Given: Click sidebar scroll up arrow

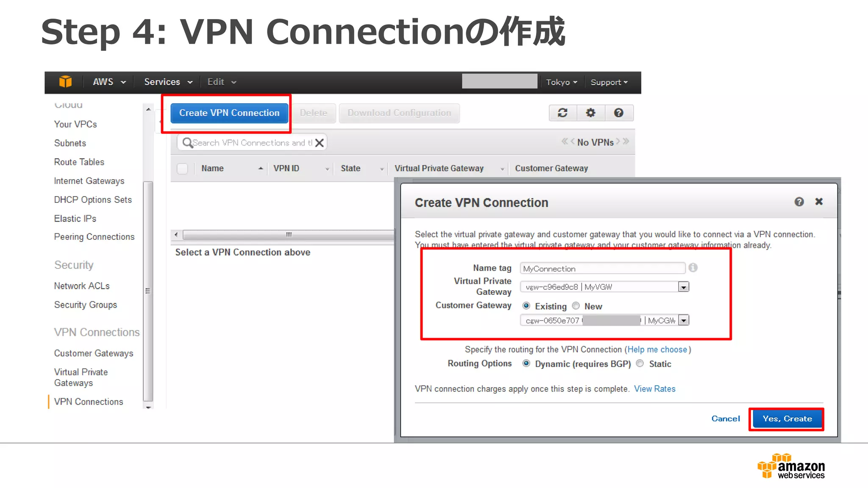Looking at the screenshot, I should 148,109.
